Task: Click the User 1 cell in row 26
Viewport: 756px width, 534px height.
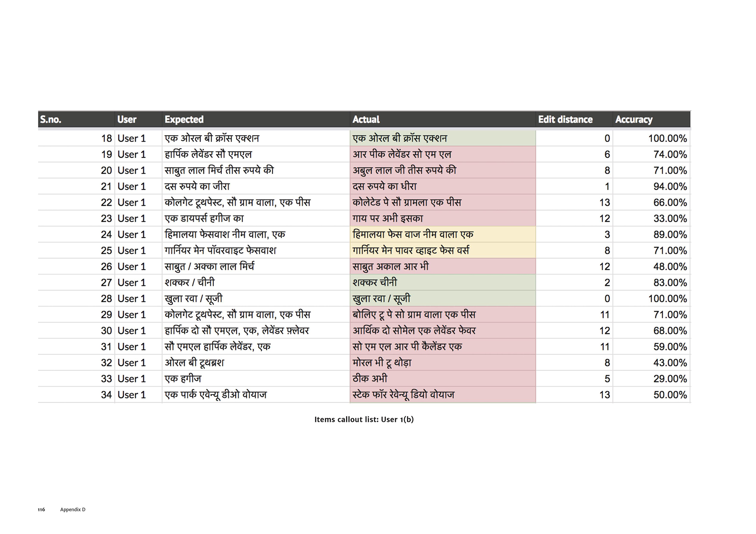Action: pos(132,267)
